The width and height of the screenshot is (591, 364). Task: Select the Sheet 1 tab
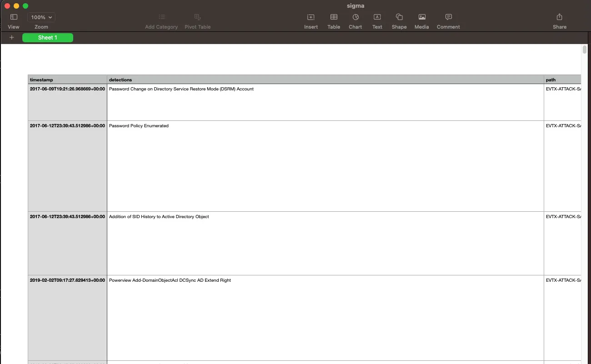click(x=48, y=38)
